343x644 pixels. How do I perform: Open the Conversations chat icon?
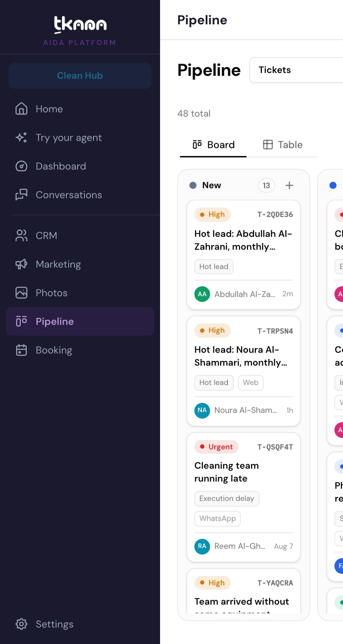click(x=21, y=195)
